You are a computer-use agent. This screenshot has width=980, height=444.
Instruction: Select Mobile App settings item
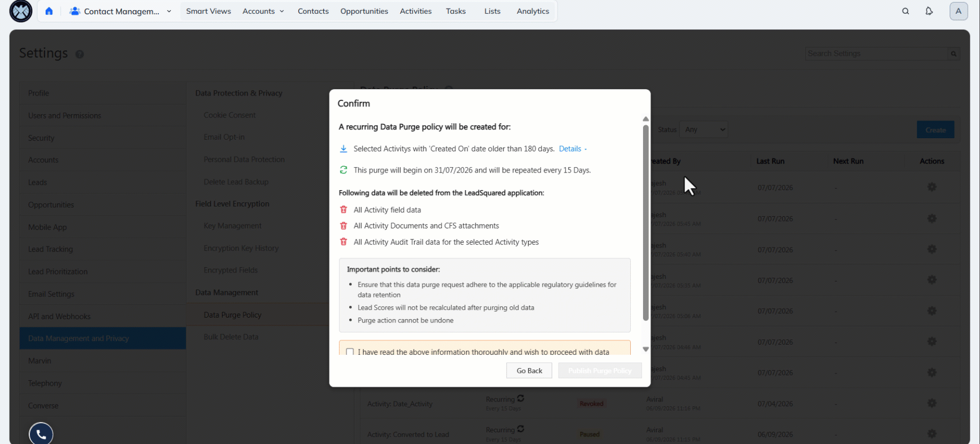pos(103,227)
